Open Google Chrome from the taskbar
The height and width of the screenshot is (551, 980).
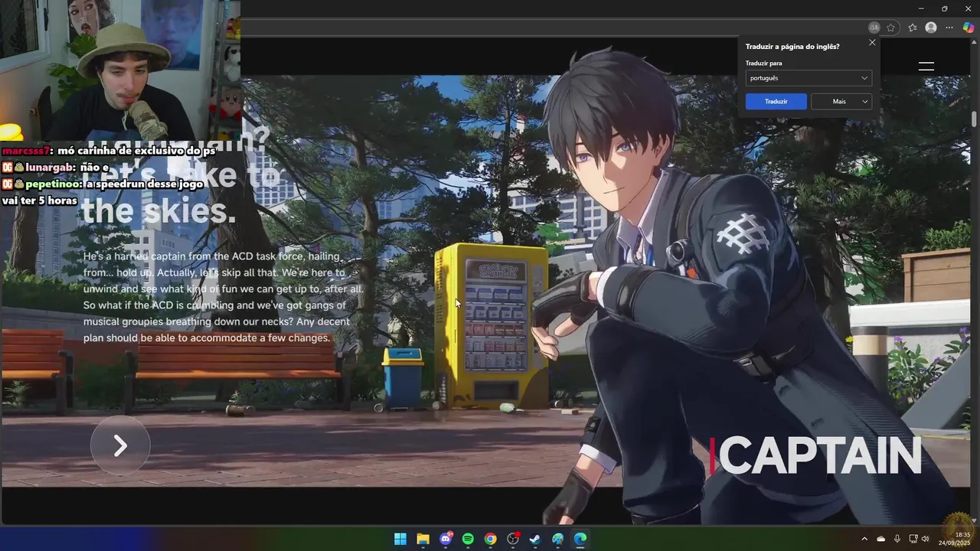pos(490,539)
